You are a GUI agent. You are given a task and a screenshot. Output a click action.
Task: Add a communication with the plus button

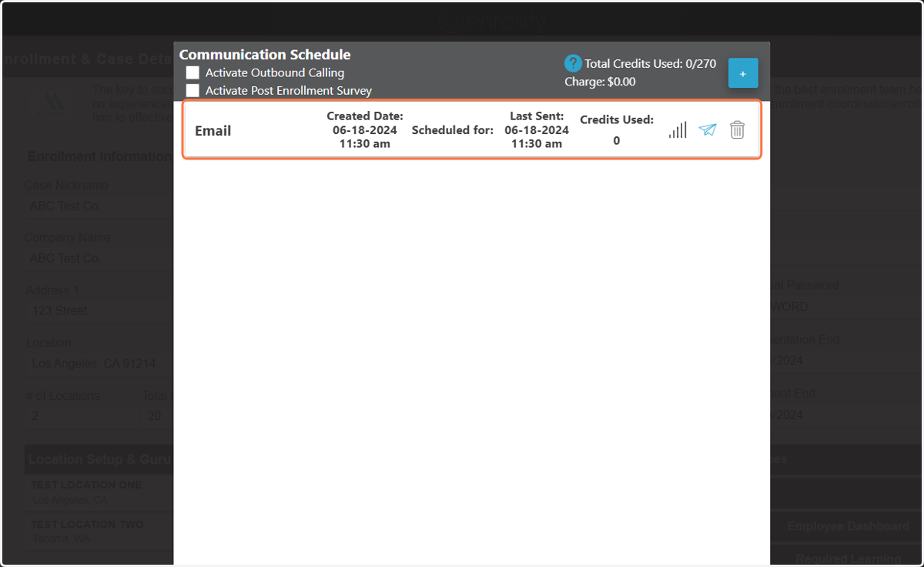point(743,73)
